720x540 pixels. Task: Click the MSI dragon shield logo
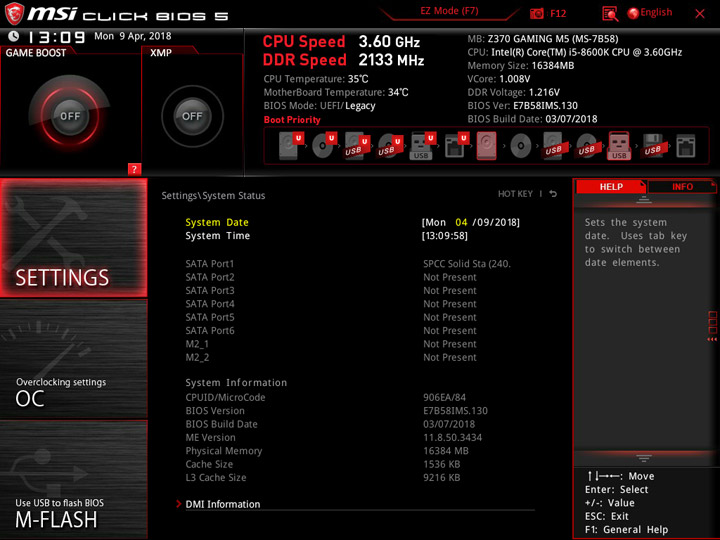click(14, 13)
